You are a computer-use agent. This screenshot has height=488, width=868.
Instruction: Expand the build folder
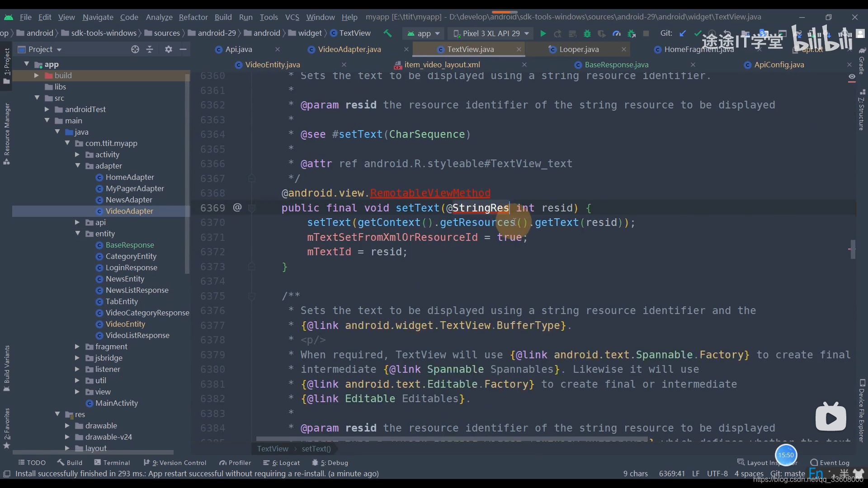click(x=37, y=75)
